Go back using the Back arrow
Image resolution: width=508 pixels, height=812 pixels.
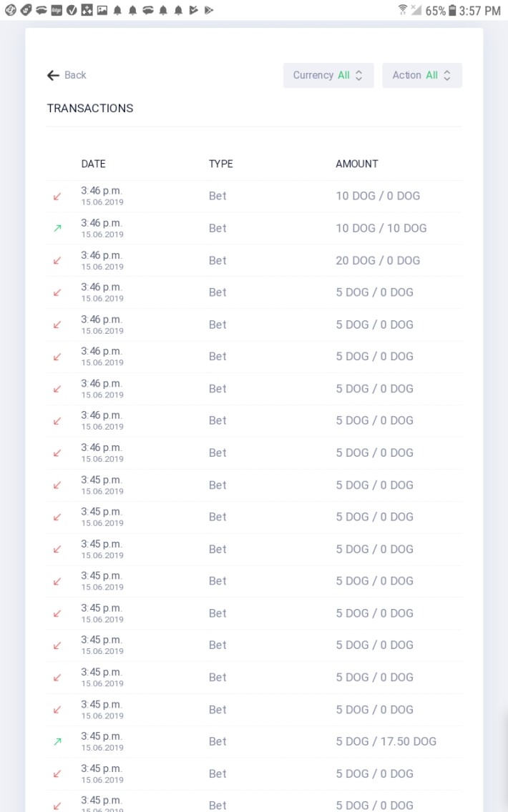(53, 76)
